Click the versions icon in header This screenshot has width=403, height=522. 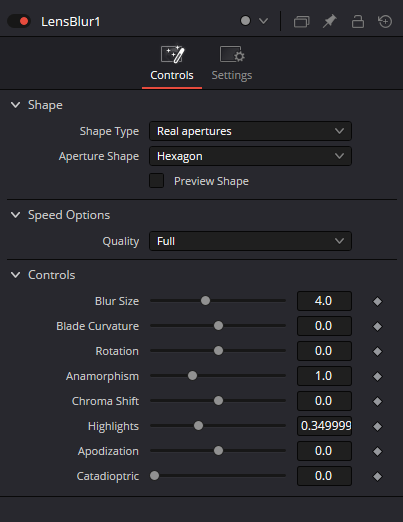coord(301,22)
